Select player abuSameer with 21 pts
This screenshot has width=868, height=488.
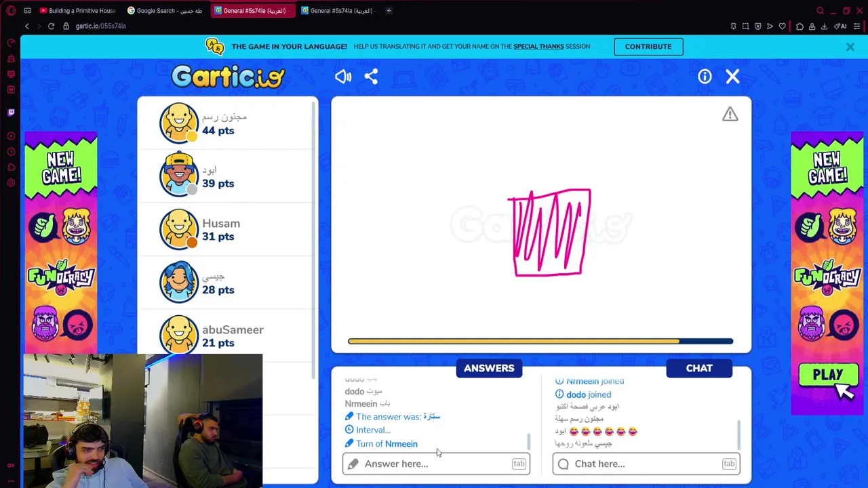(228, 335)
